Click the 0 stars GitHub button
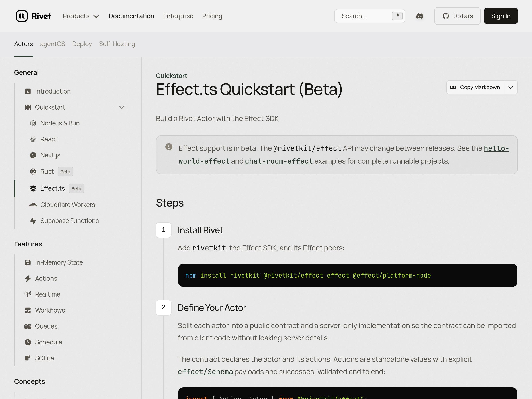The width and height of the screenshot is (532, 399). [458, 16]
